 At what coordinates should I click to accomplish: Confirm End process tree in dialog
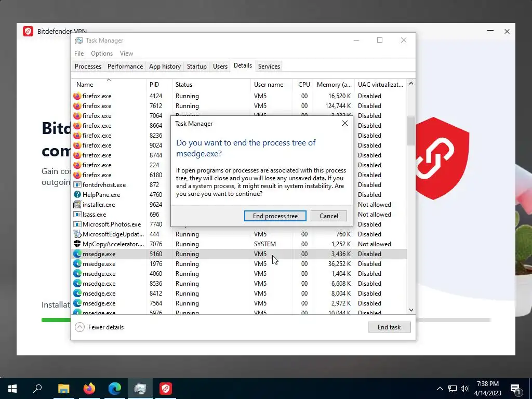(x=275, y=216)
